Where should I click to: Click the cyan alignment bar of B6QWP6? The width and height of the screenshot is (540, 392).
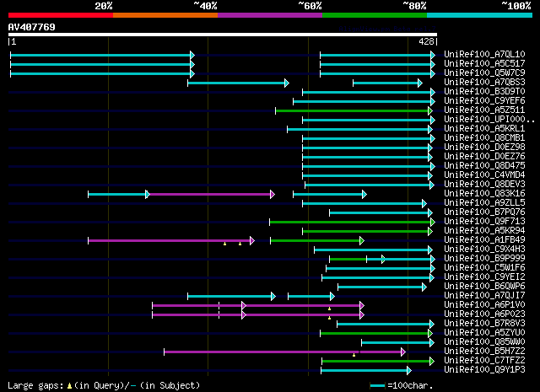coord(382,287)
